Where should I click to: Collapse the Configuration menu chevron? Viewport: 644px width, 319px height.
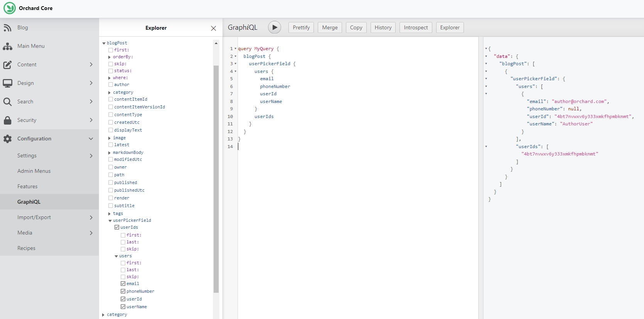[91, 139]
